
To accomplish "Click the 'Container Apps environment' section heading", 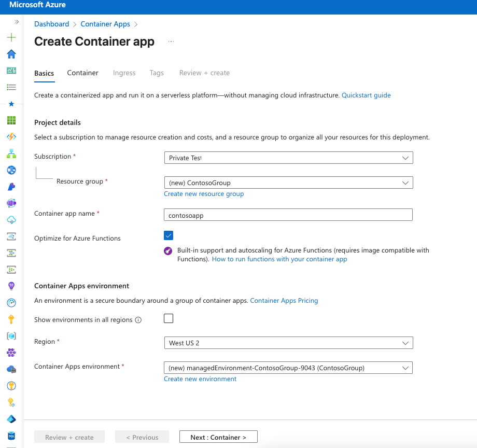I will pyautogui.click(x=81, y=286).
